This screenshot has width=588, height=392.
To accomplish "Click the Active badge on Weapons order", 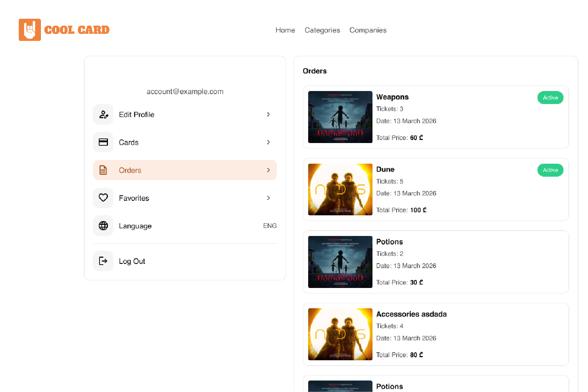I will (x=550, y=98).
